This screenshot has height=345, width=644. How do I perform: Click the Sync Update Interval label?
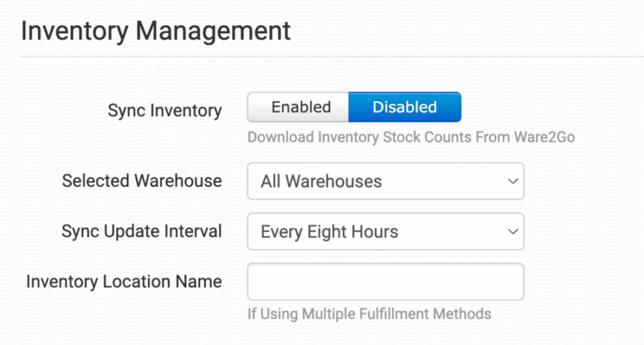142,231
